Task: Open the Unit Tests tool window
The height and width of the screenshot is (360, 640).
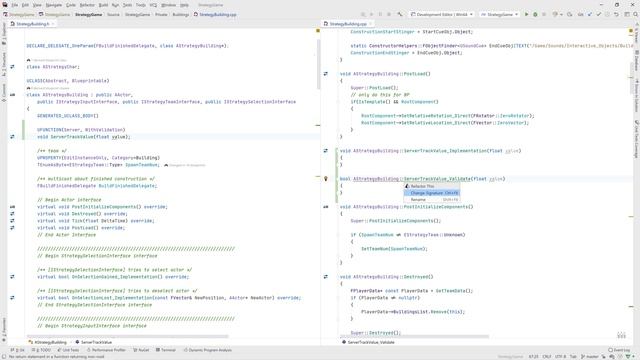Action: point(68,350)
